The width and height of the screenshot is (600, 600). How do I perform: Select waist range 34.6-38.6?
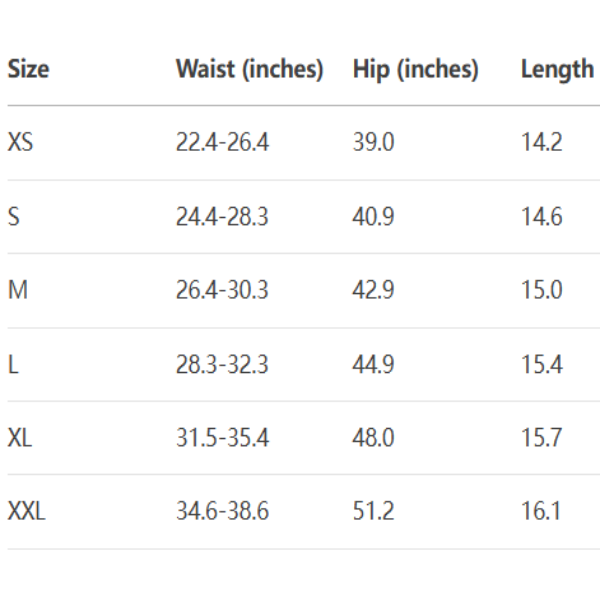click(x=222, y=512)
